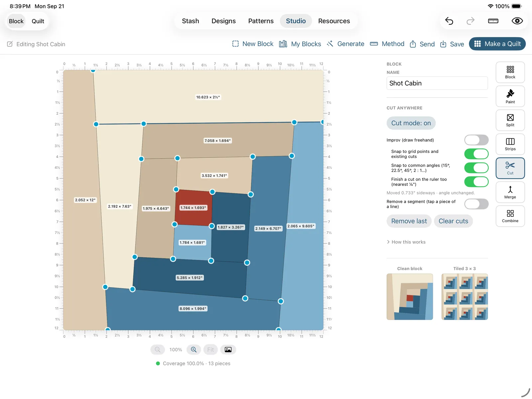Select the Paint tool
Screen dimensions: 532x399
coord(510,96)
